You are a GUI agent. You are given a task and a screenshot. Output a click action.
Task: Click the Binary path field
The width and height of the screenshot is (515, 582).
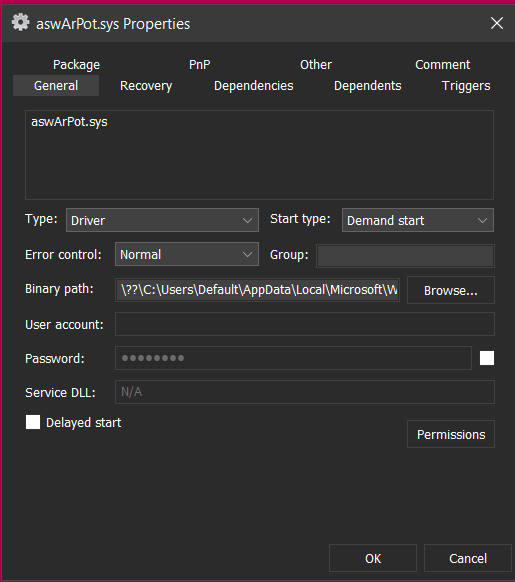[x=257, y=290]
